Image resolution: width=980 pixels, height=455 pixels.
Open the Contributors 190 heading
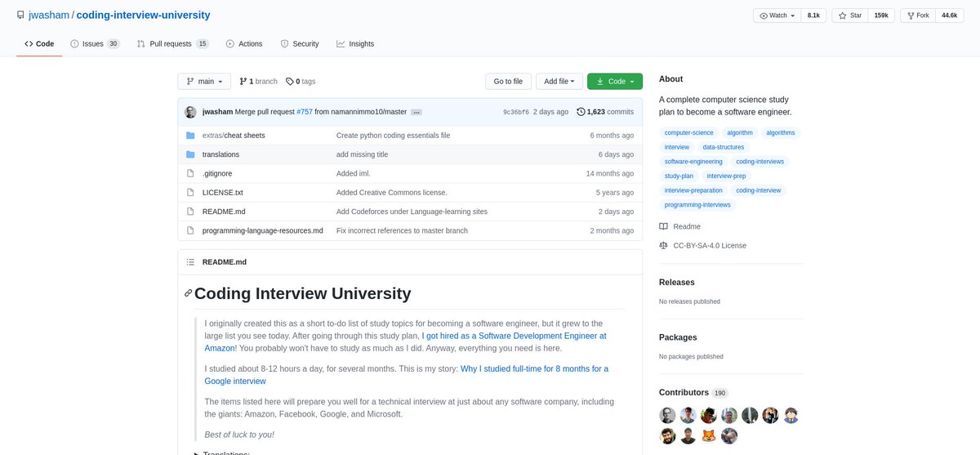click(693, 393)
